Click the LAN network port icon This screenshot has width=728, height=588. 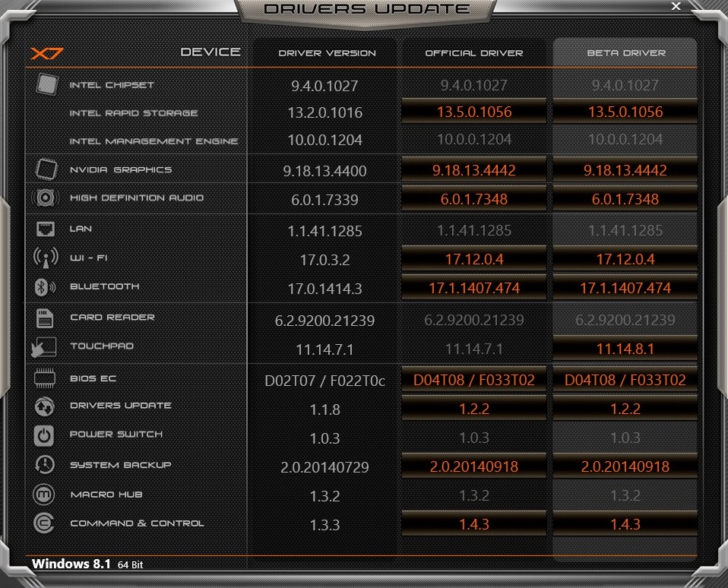[46, 229]
